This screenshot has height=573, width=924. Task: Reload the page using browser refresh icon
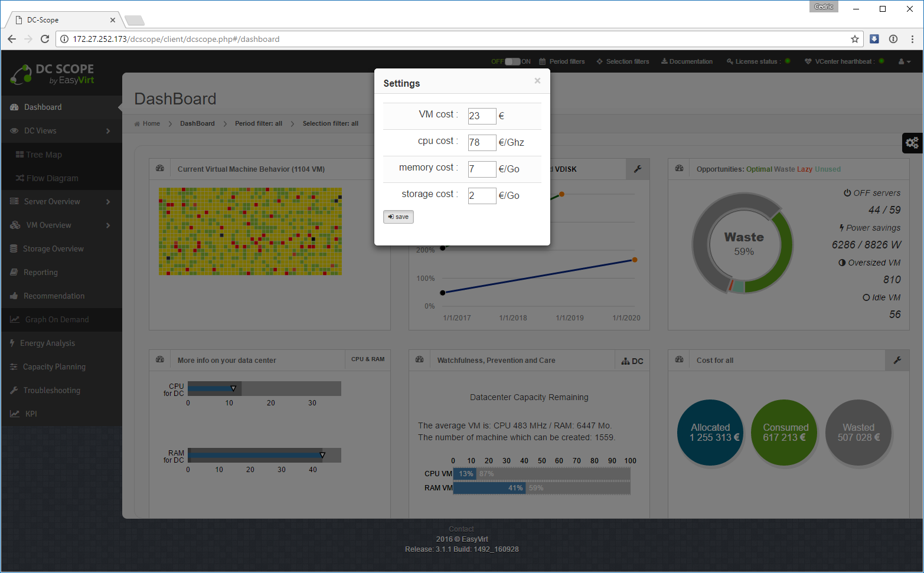[45, 39]
